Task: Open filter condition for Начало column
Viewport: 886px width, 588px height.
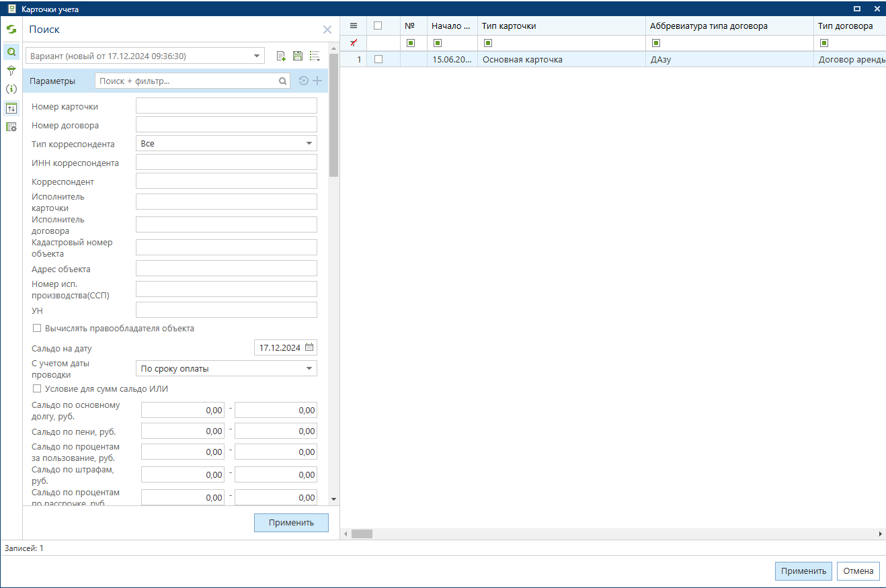Action: pos(438,43)
